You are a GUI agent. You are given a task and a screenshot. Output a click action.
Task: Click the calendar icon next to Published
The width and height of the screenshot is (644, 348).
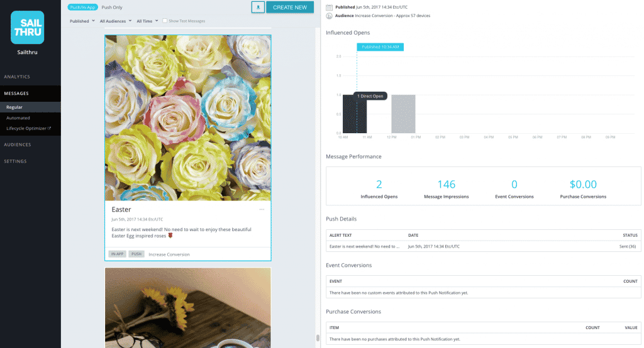[x=329, y=8]
